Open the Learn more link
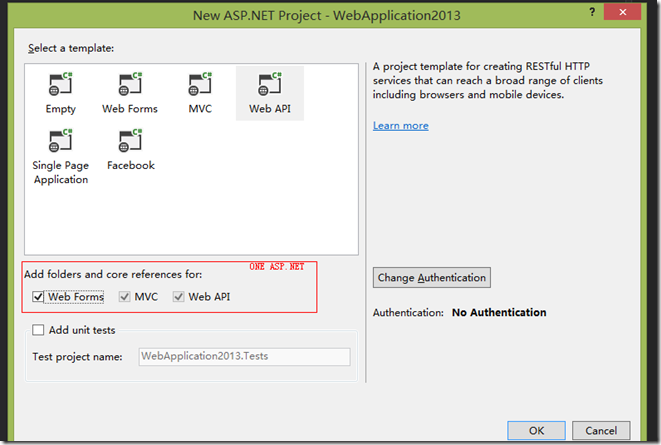 coord(400,126)
